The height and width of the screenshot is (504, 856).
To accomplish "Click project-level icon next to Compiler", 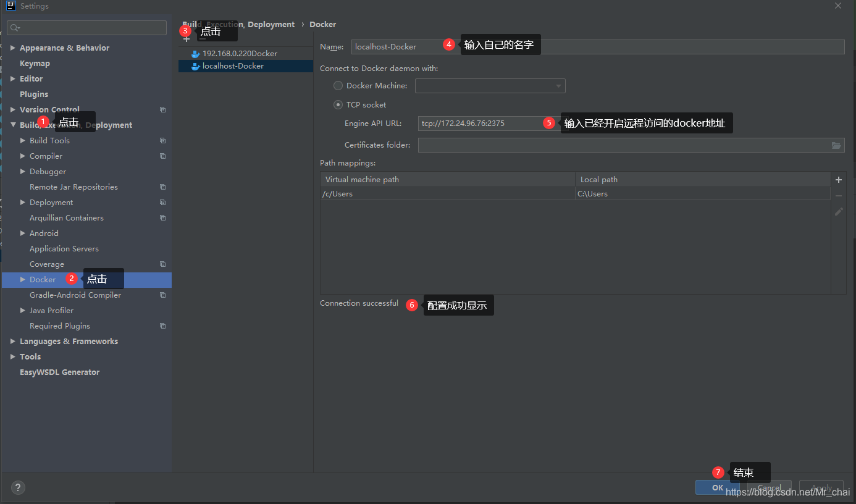I will click(x=163, y=156).
